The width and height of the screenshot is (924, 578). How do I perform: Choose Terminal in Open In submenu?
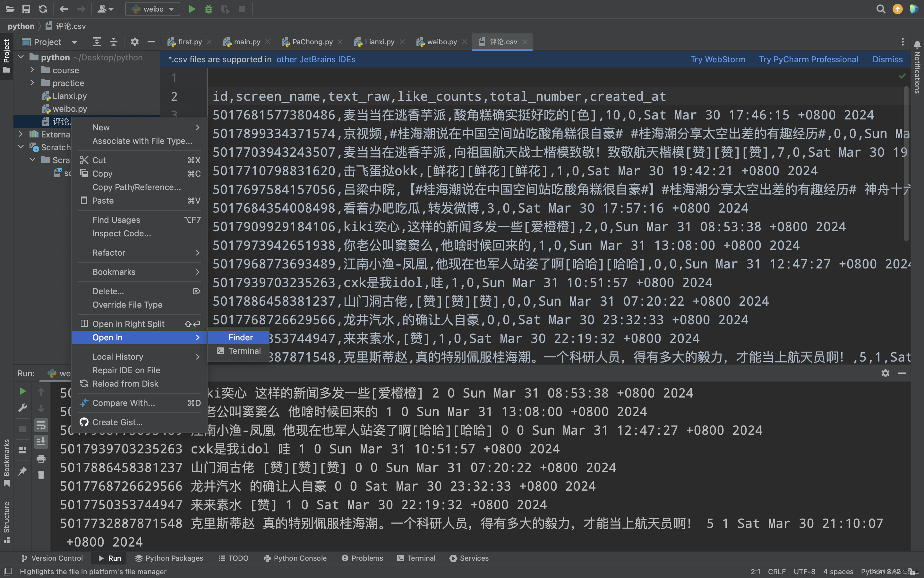tap(239, 351)
